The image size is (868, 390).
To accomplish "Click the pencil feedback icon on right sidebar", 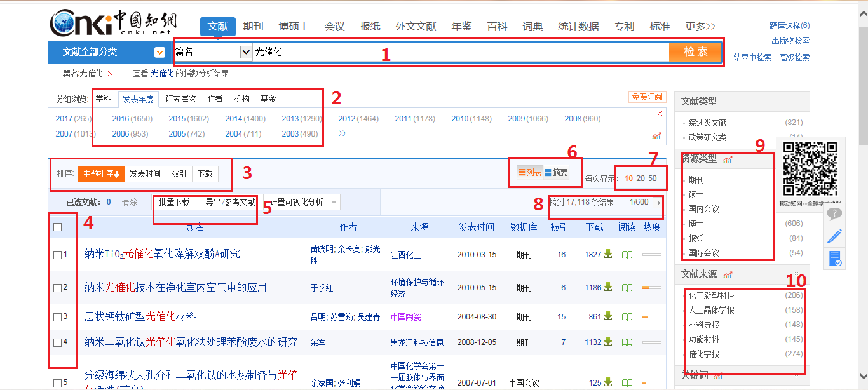I will (x=835, y=236).
